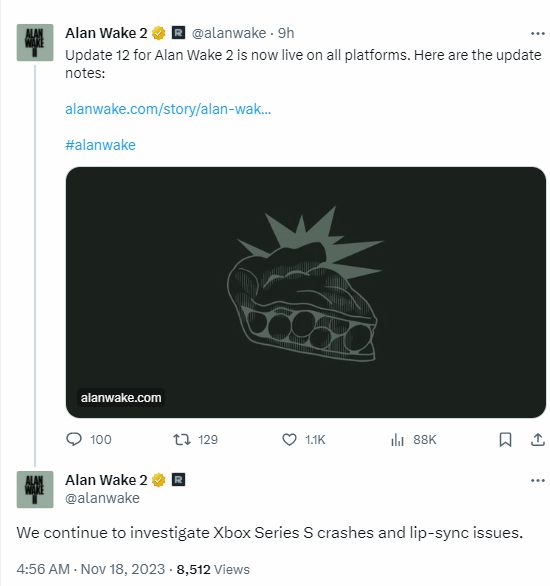Image resolution: width=550 pixels, height=586 pixels.
Task: Open more options on the first tweet
Action: 537,34
